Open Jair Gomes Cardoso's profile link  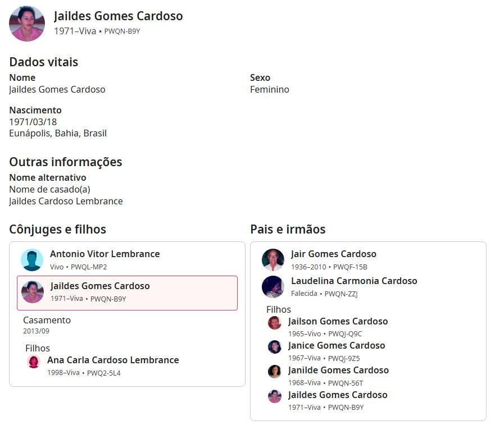point(334,254)
